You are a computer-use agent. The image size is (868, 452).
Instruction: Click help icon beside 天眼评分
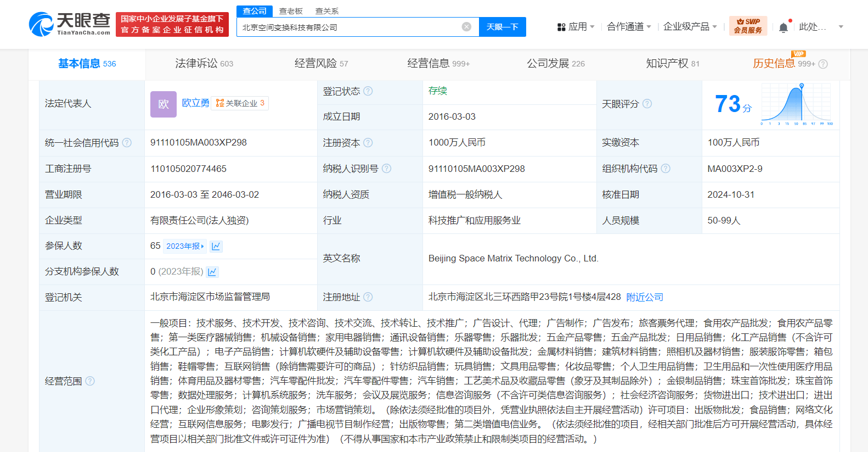tap(647, 104)
